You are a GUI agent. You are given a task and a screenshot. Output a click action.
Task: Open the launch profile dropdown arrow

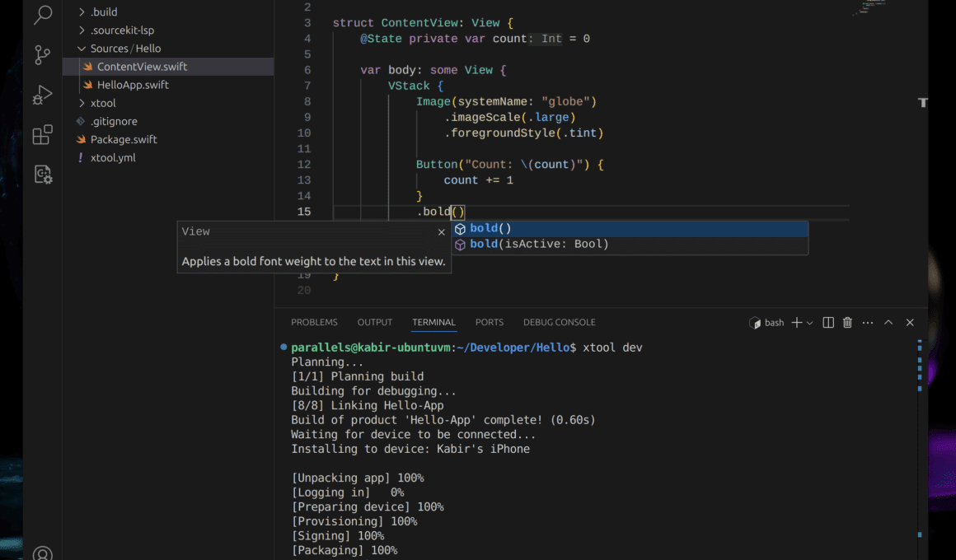pyautogui.click(x=809, y=323)
